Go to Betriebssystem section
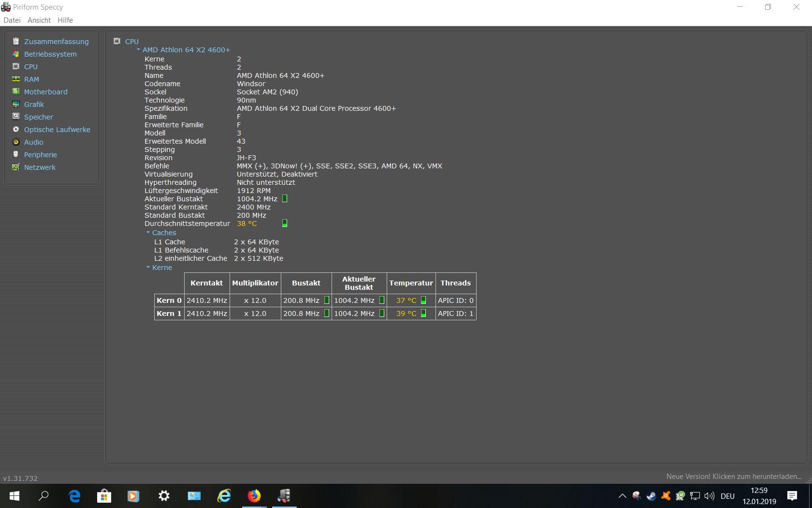Screen dimensions: 812x508 (50, 54)
